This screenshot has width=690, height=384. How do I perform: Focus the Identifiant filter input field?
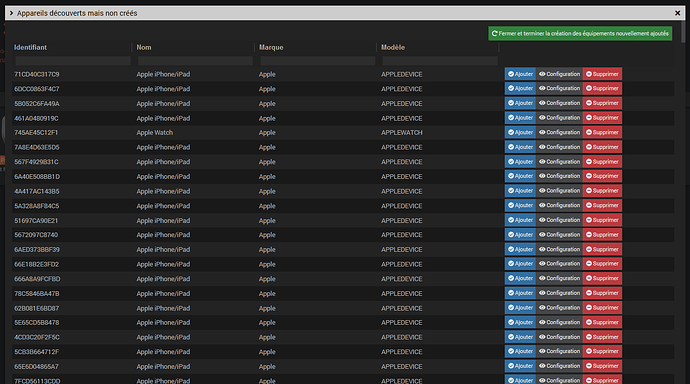coord(73,61)
